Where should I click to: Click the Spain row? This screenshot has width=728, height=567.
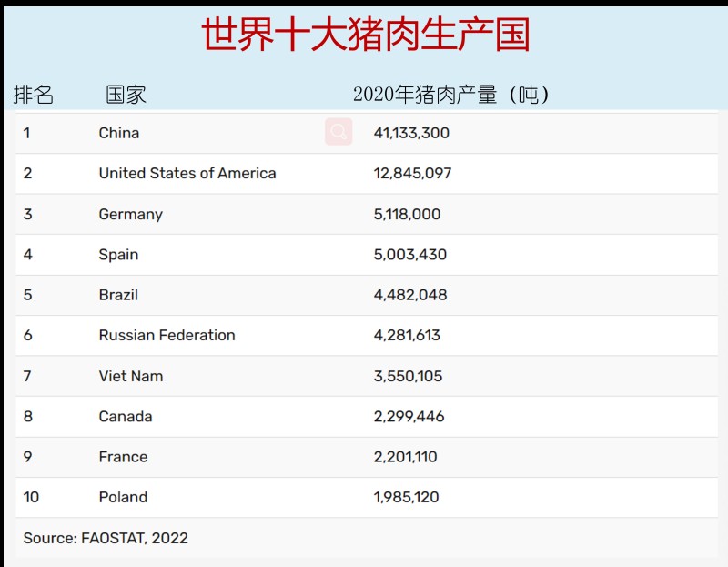tap(273, 255)
